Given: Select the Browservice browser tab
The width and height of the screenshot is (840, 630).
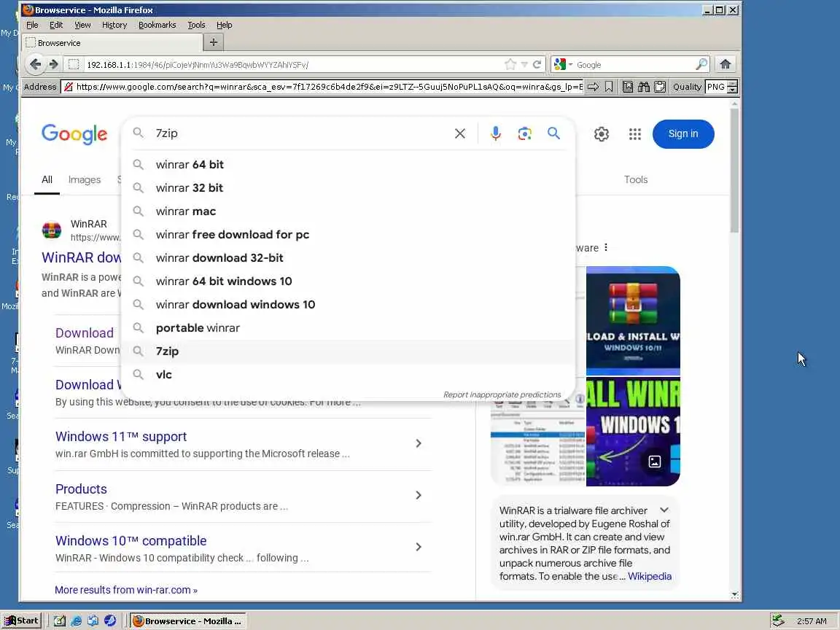Looking at the screenshot, I should (112, 43).
